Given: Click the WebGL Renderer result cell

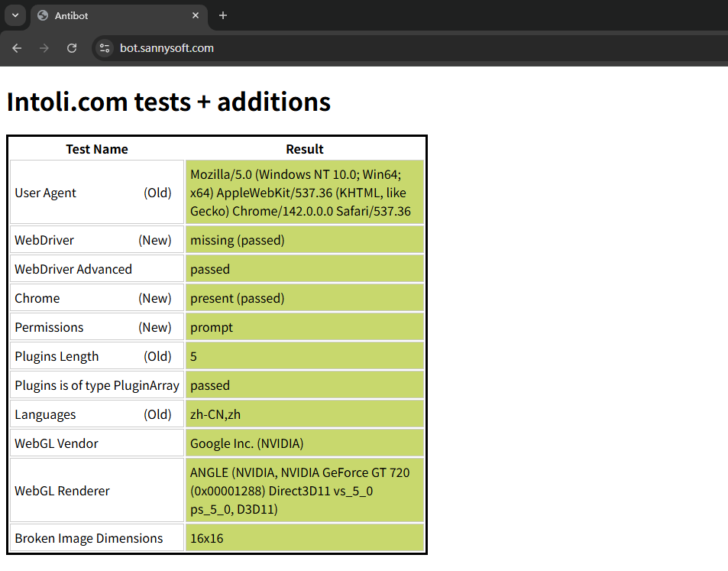Looking at the screenshot, I should 300,491.
